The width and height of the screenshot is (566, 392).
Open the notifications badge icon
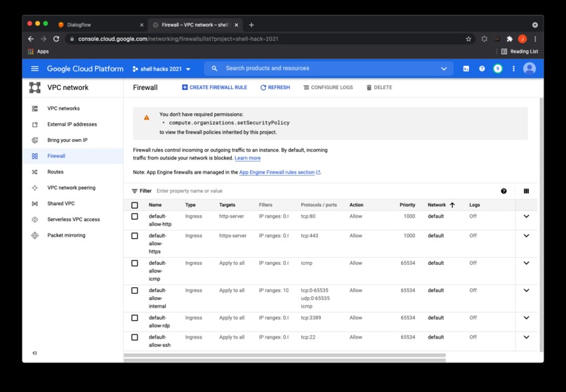pyautogui.click(x=498, y=69)
